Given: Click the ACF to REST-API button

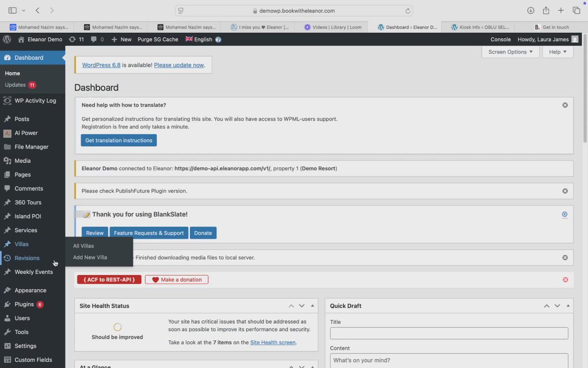Looking at the screenshot, I should [x=109, y=280].
